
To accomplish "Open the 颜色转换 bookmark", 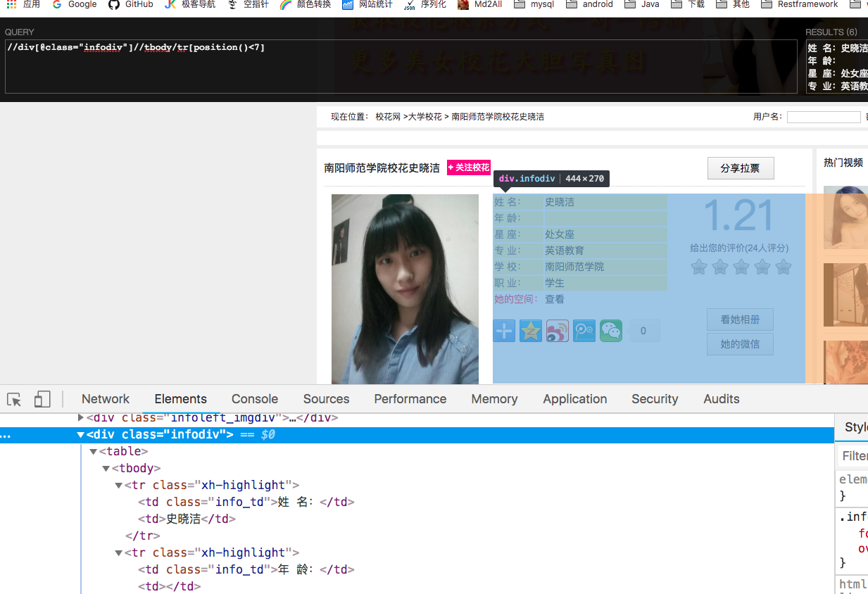I will coord(306,4).
